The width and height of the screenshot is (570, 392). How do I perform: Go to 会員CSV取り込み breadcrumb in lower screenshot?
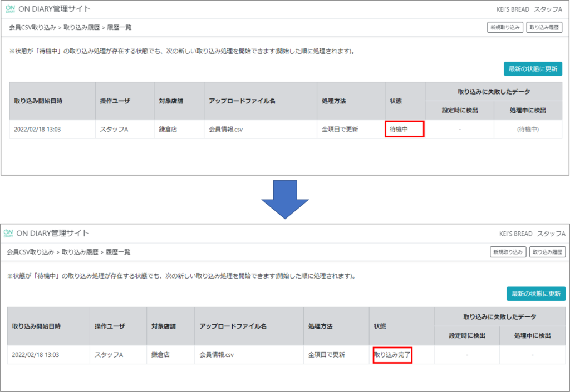tap(30, 252)
